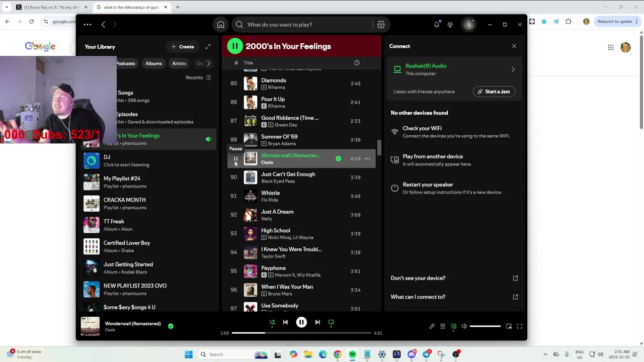
Task: Select the song Summer Of '69
Action: [279, 137]
